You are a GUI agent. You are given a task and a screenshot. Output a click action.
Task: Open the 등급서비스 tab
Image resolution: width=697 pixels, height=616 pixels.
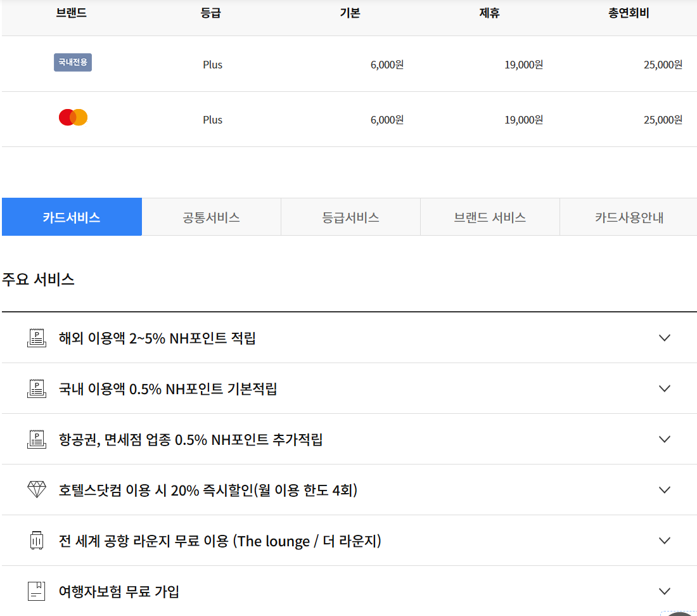tap(350, 217)
